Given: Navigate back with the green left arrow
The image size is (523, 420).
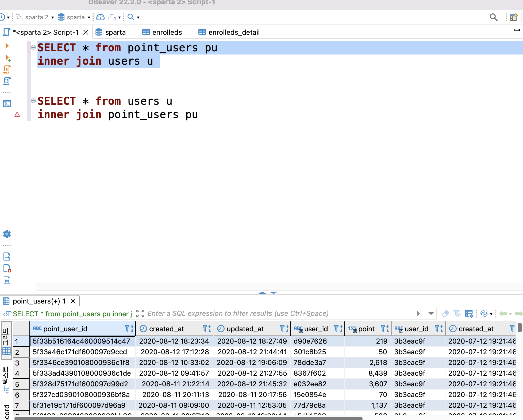Looking at the screenshot, I should click(x=503, y=313).
